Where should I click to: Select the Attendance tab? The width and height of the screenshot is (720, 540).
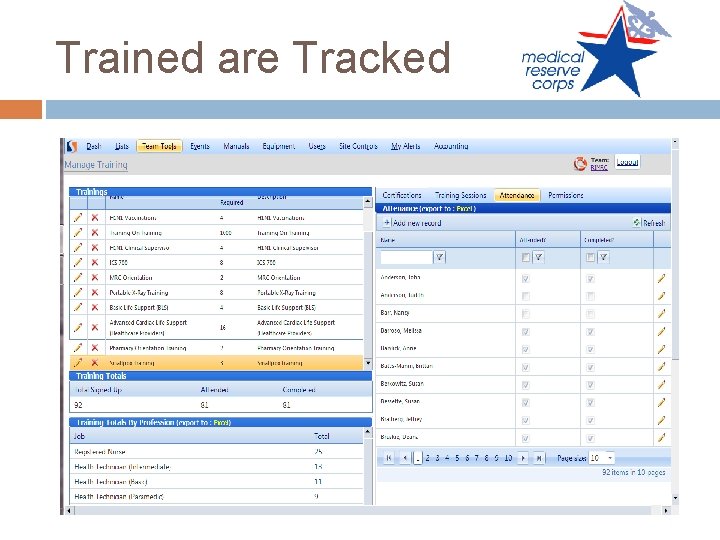[x=517, y=195]
